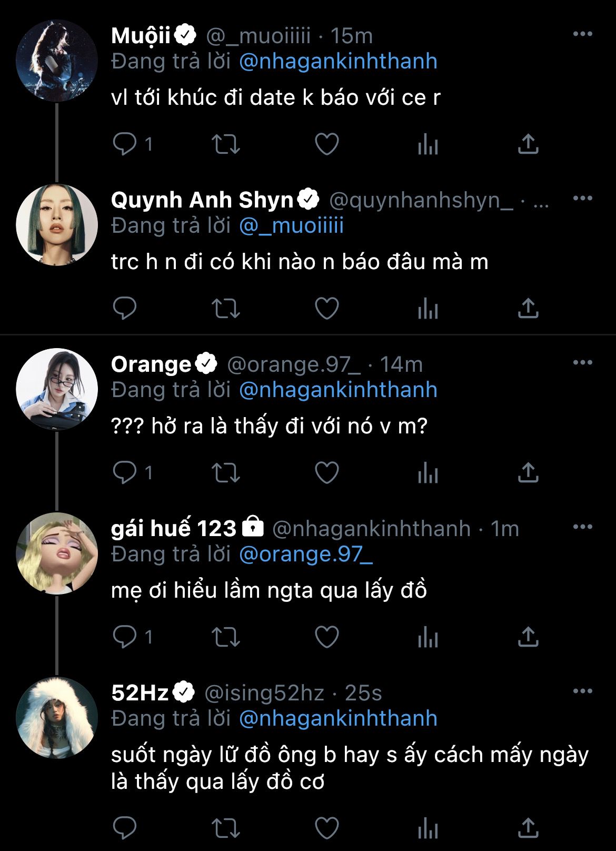
Task: Like Quynh Anh Shyn's reply
Action: [x=326, y=308]
